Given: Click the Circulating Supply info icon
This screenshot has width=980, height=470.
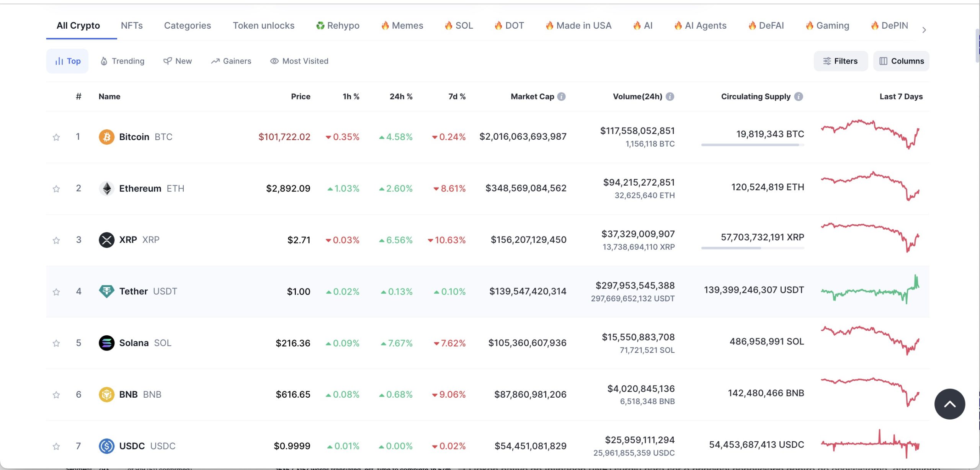Looking at the screenshot, I should tap(798, 96).
